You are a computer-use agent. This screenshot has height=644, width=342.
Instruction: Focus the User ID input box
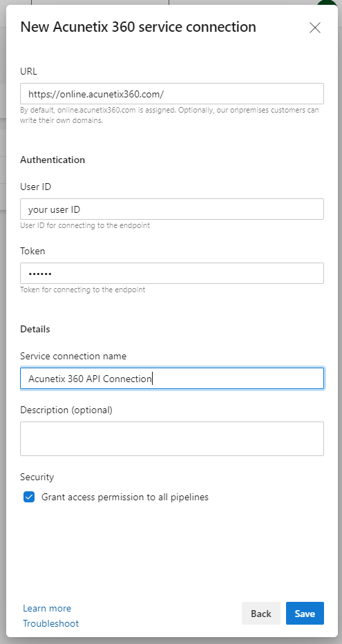tap(172, 209)
